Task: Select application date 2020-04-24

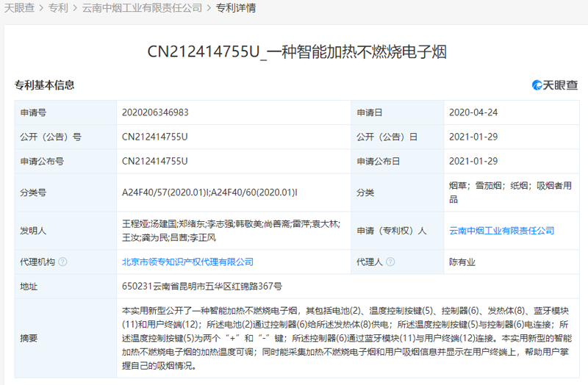Action: [473, 112]
